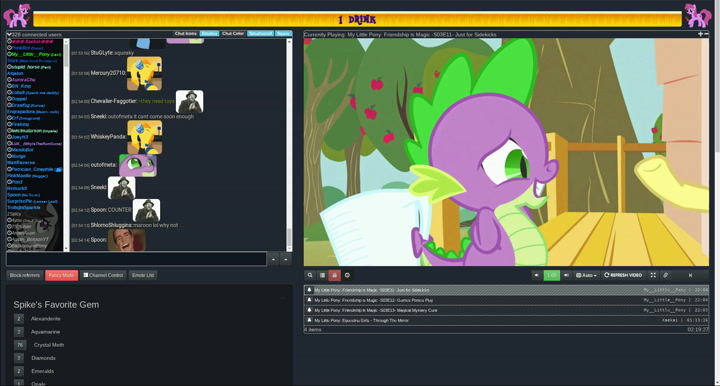Vote for Emeralds in the poll

19,371
